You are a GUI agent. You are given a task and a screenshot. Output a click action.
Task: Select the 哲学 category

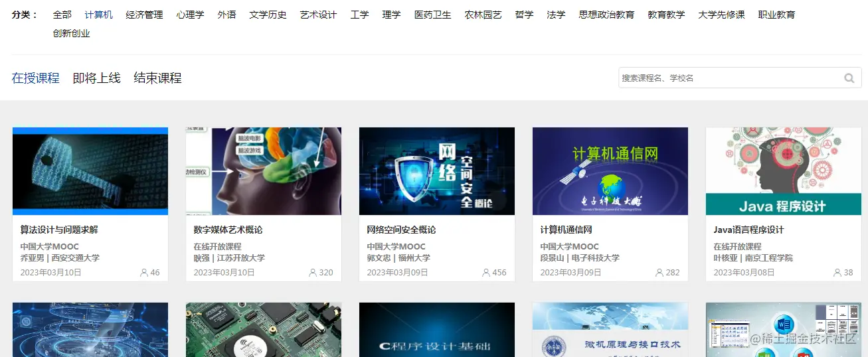tap(525, 15)
